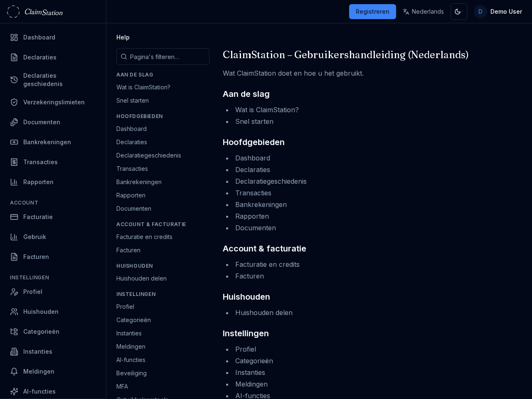Open Snel starten in help navigation
532x399 pixels.
click(x=133, y=101)
